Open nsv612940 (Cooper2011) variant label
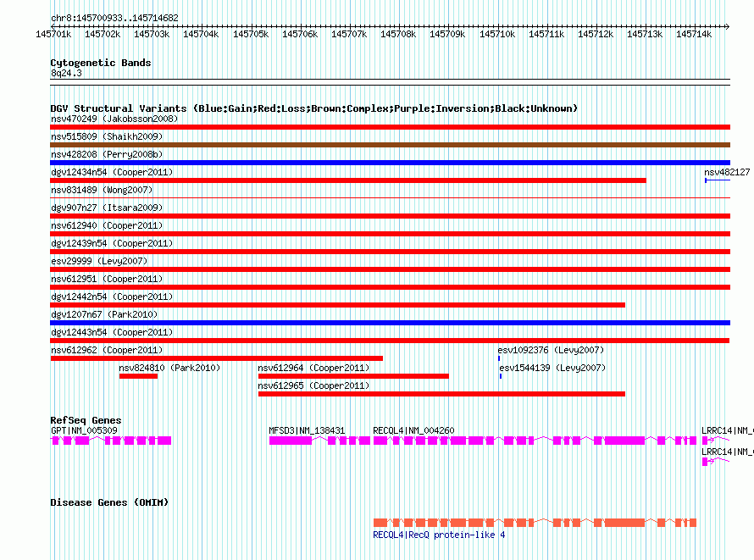This screenshot has height=560, width=754. pos(107,225)
